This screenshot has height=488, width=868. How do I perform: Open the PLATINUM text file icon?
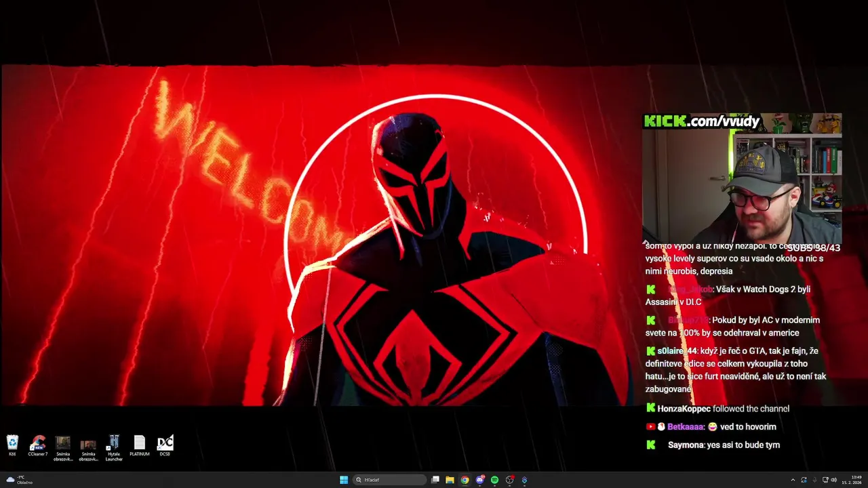point(140,445)
